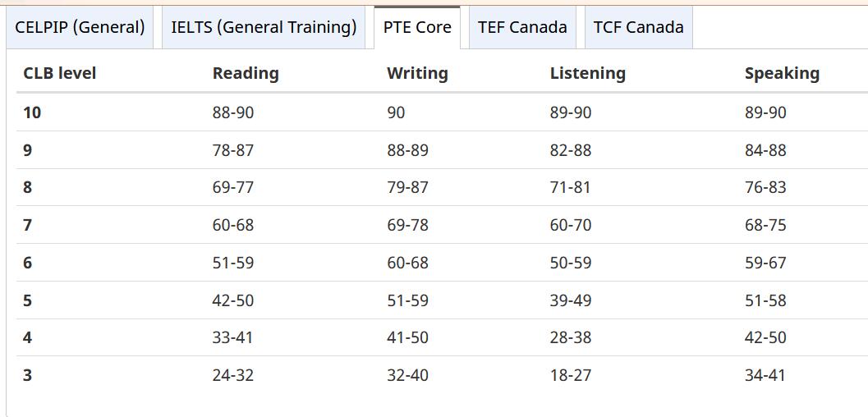This screenshot has width=868, height=417.
Task: Switch to the CELPIP (General) tab
Action: (x=80, y=28)
